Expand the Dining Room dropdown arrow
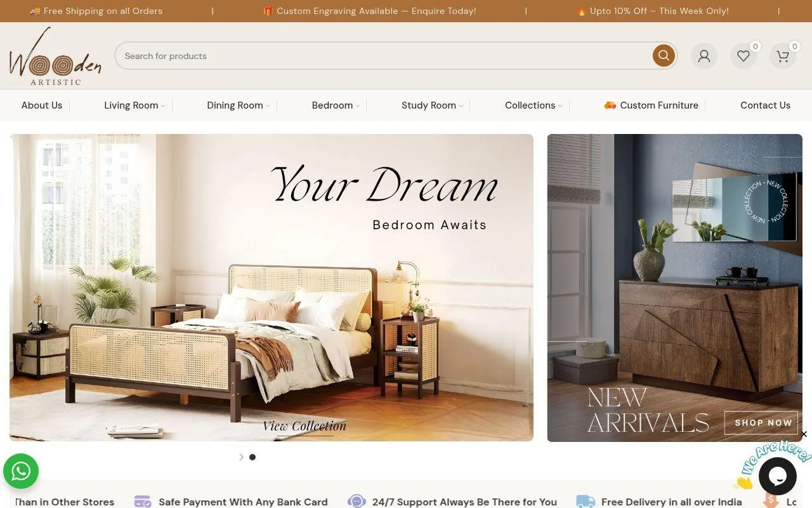This screenshot has height=508, width=812. pos(268,106)
